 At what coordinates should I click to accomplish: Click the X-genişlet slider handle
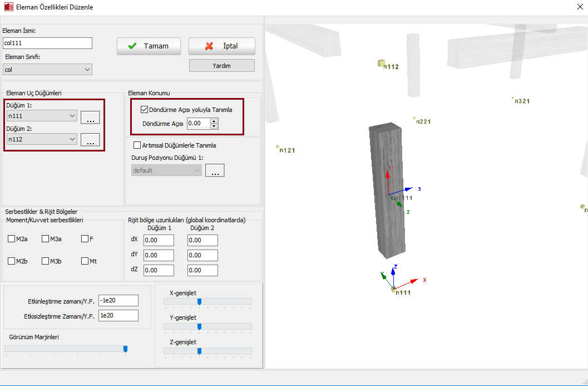click(x=199, y=301)
